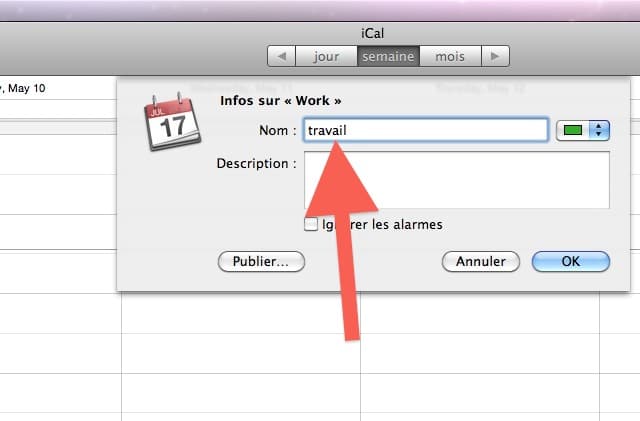Go to the previous week arrow
This screenshot has width=640, height=421.
pos(281,56)
